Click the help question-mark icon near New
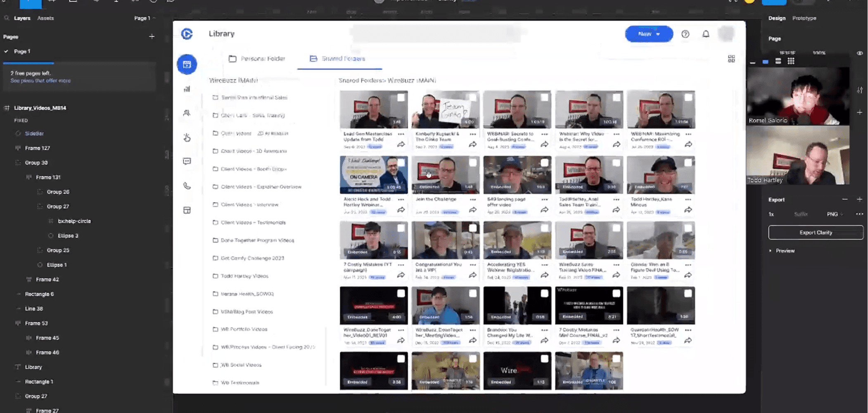Image resolution: width=868 pixels, height=413 pixels. [685, 34]
